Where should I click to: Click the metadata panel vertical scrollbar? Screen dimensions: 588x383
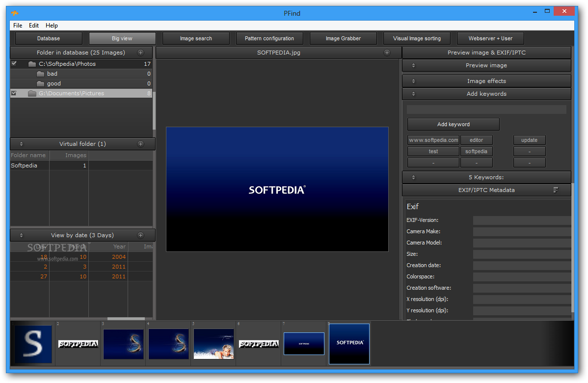click(572, 247)
